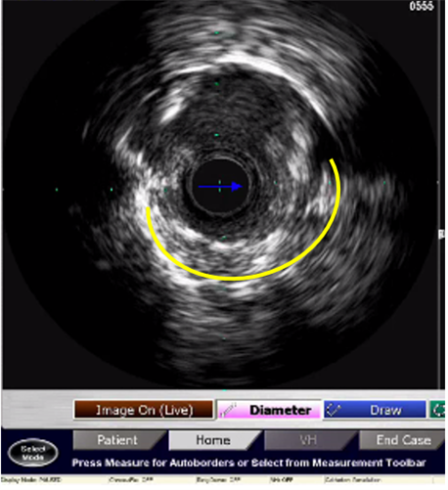The width and height of the screenshot is (448, 490).
Task: Open the VH tab
Action: point(309,440)
